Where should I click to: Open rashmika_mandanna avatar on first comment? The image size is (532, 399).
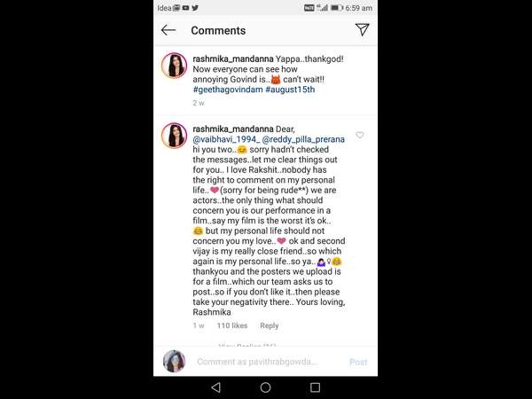pos(174,66)
